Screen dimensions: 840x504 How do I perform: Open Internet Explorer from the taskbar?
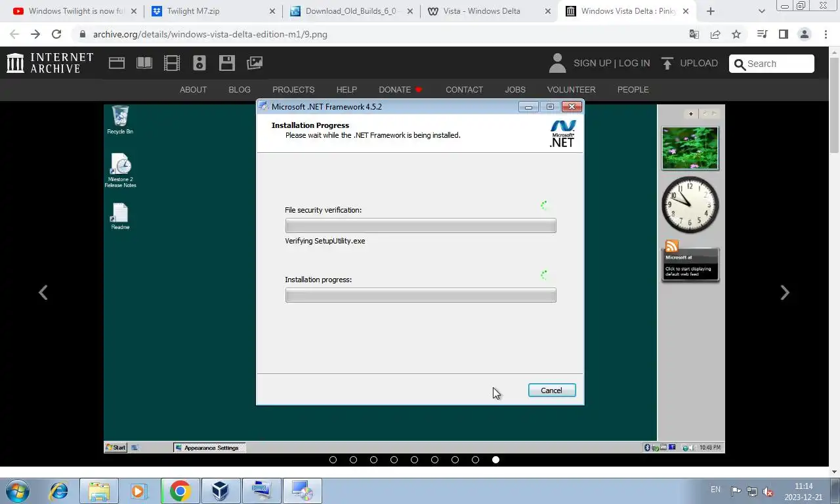click(x=58, y=491)
